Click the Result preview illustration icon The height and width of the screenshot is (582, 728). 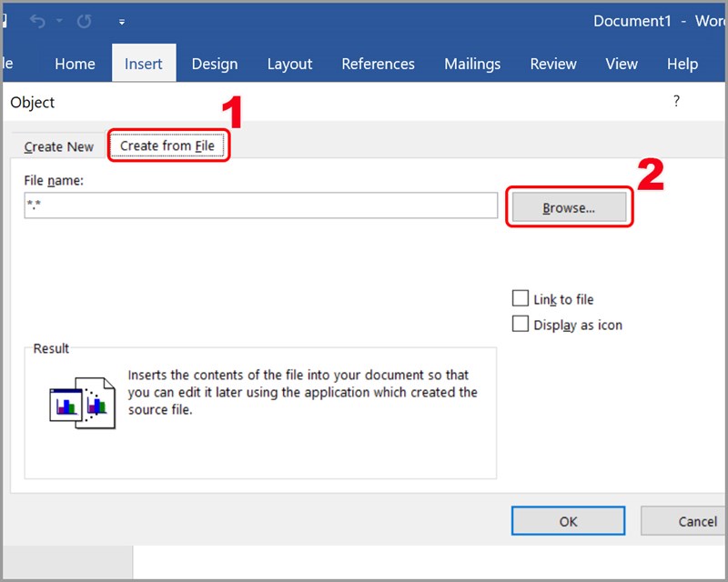[x=82, y=403]
